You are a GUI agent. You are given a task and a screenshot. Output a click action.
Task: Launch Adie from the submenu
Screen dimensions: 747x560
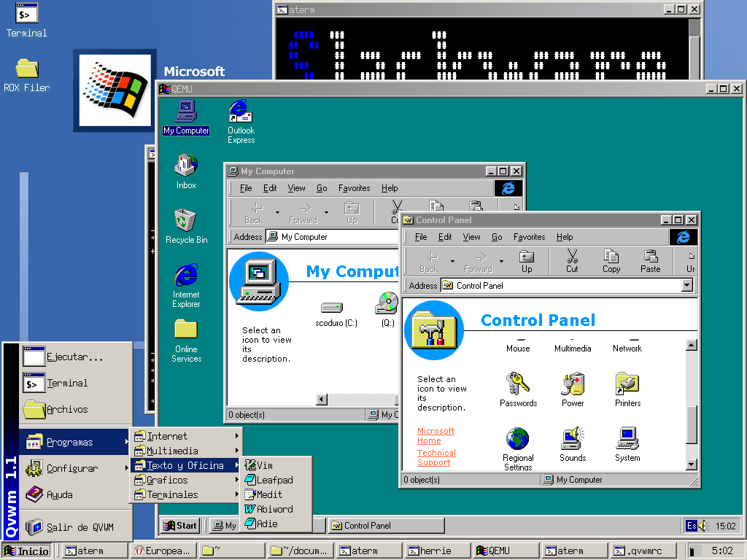(x=276, y=524)
